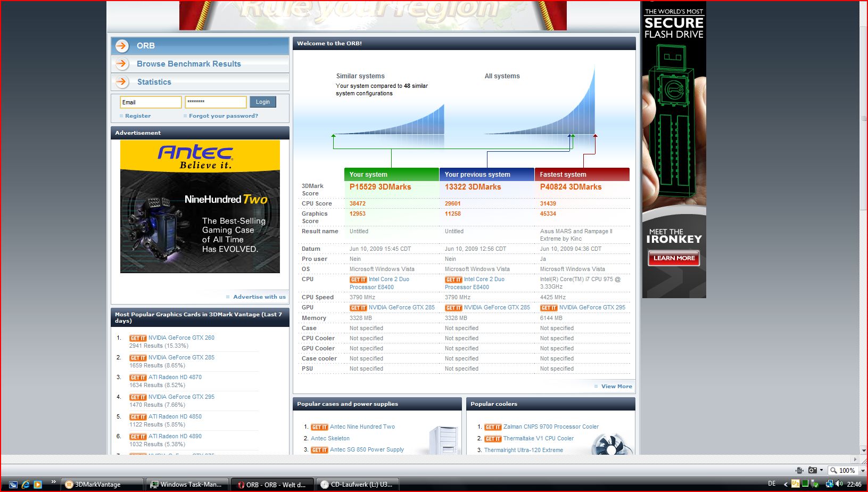
Task: Click the Show Desktop quick launch icon
Action: point(13,485)
